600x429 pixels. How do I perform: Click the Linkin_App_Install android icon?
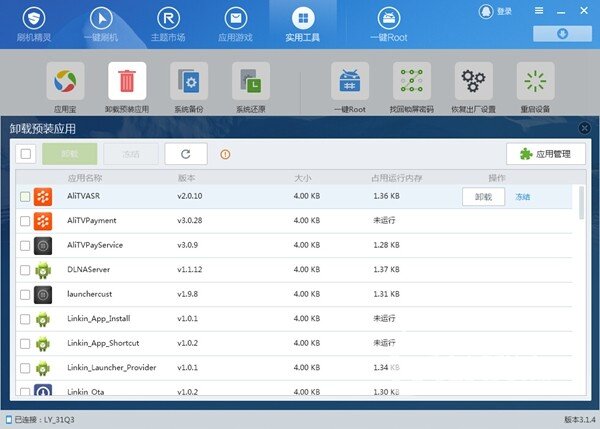[x=43, y=319]
